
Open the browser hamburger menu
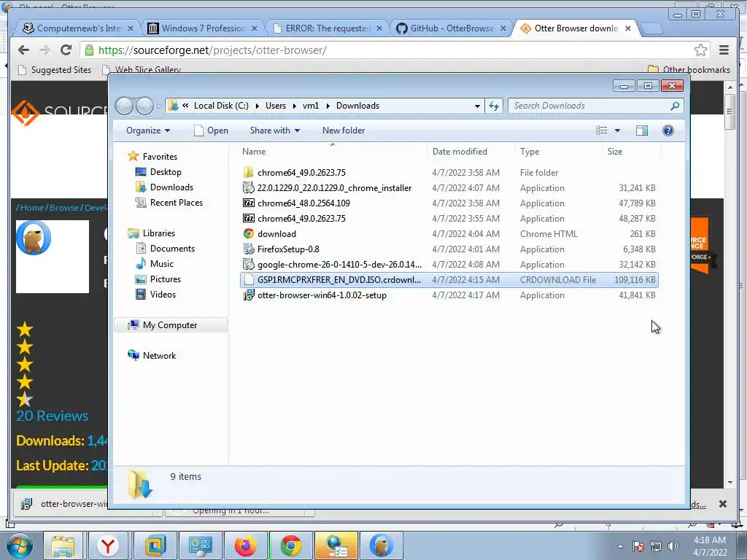(x=724, y=50)
